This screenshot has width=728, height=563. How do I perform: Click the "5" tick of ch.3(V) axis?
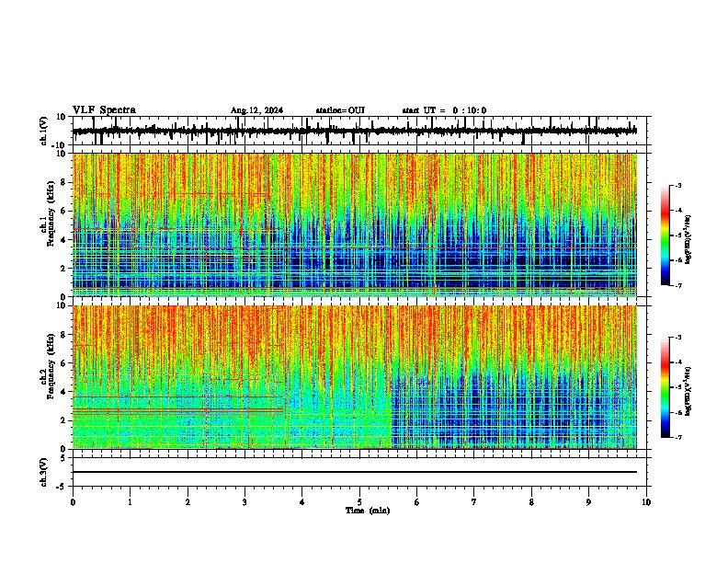pos(64,458)
